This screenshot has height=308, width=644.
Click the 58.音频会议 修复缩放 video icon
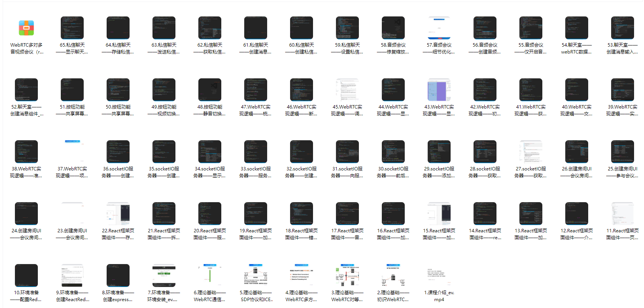[393, 28]
